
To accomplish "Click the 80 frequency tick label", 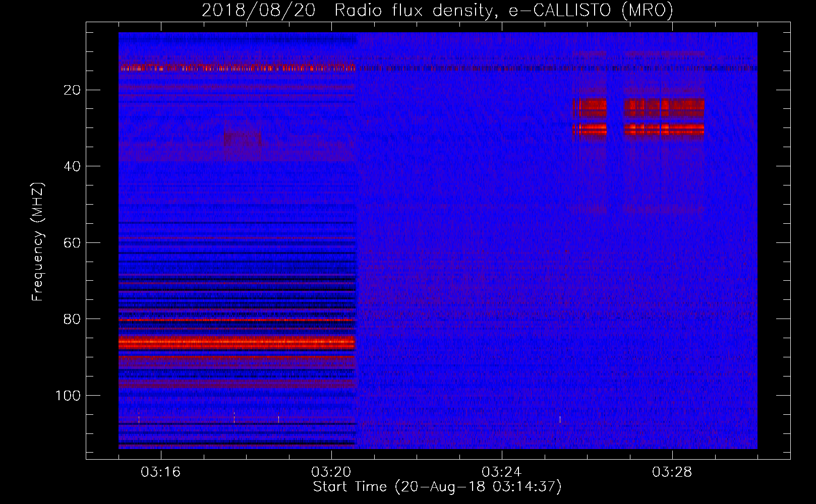I will [73, 319].
